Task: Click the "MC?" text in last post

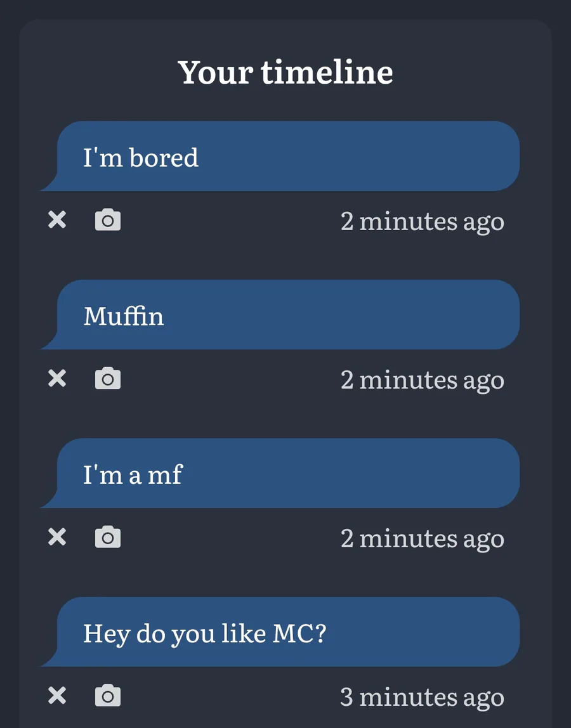Action: (x=299, y=634)
